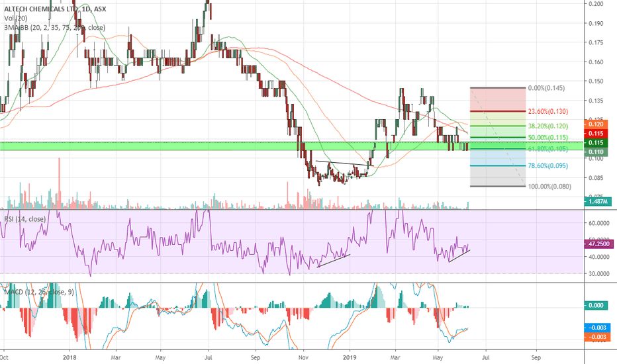The width and height of the screenshot is (617, 364).
Task: Click the 30.0000 RSI axis label
Action: click(x=599, y=273)
